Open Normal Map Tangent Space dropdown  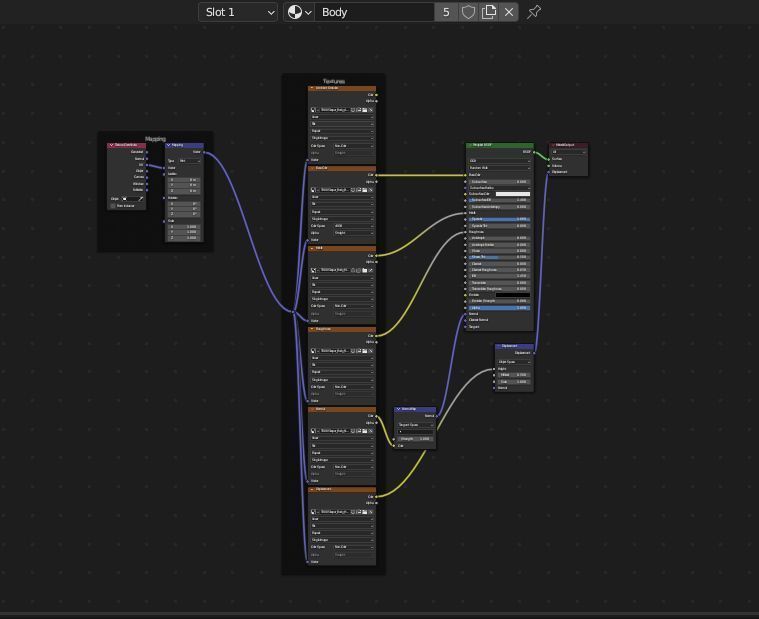point(415,424)
